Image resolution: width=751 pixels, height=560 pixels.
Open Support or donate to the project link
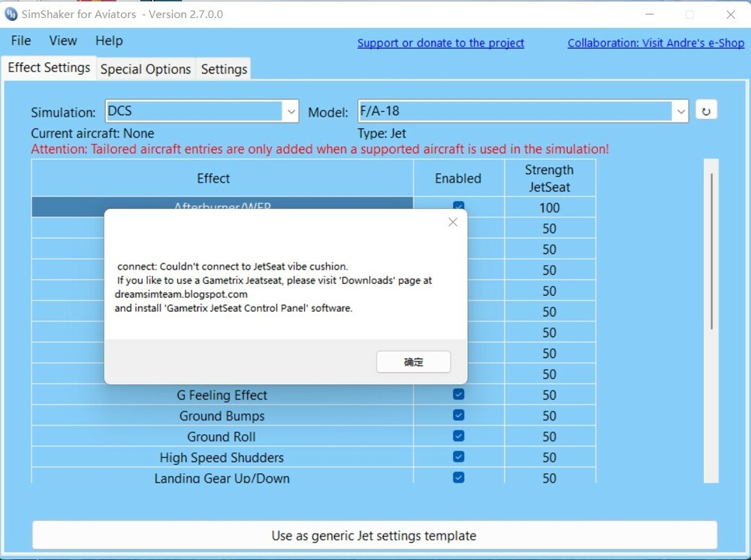[x=441, y=43]
